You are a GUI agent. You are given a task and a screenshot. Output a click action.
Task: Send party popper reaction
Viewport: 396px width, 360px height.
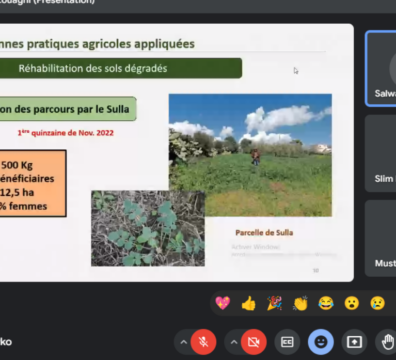274,303
